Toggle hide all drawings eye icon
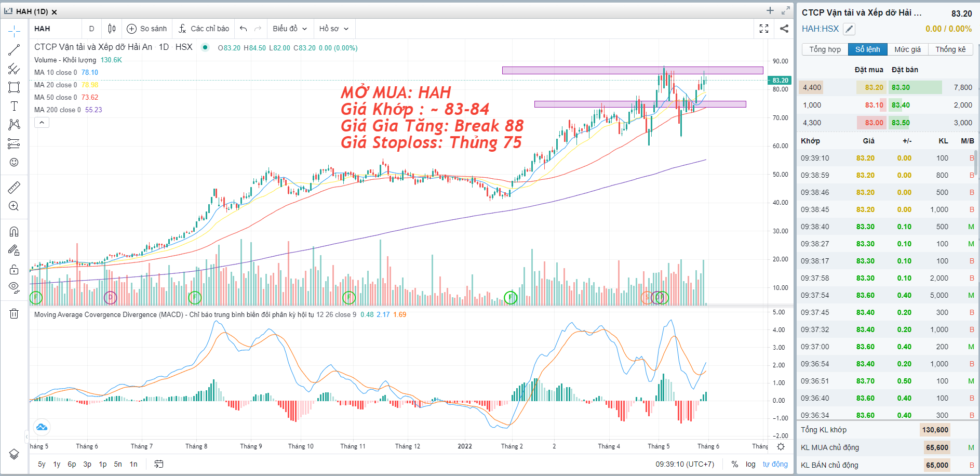Screen dimensions: 980x476 pyautogui.click(x=14, y=287)
